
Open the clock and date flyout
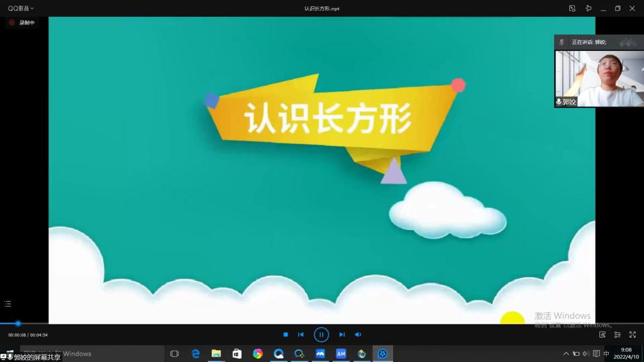tap(626, 354)
